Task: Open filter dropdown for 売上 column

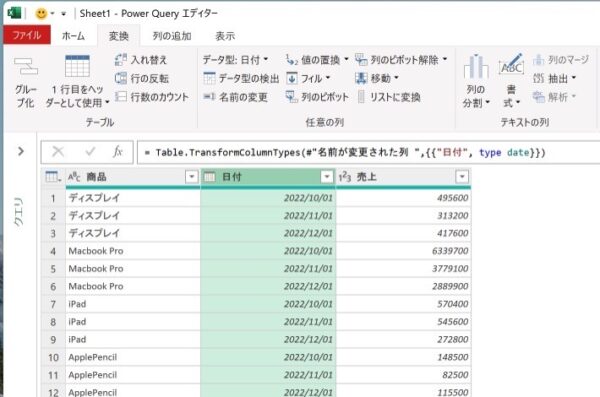Action: point(462,177)
